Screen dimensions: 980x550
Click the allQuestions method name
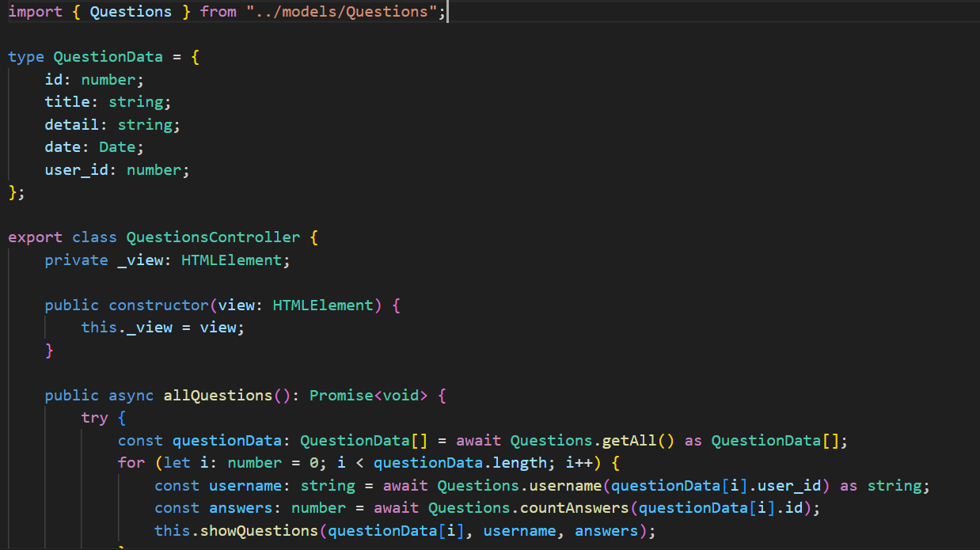pos(211,395)
